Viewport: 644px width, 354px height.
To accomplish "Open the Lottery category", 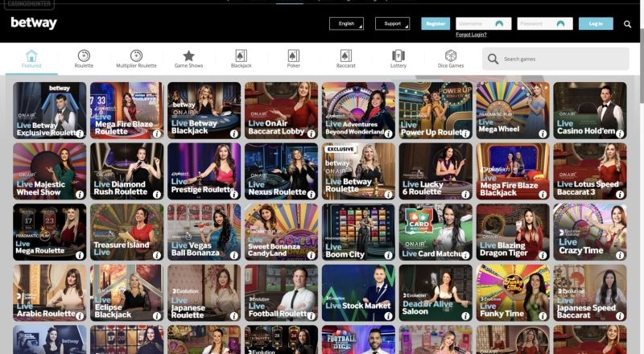I will pyautogui.click(x=398, y=59).
